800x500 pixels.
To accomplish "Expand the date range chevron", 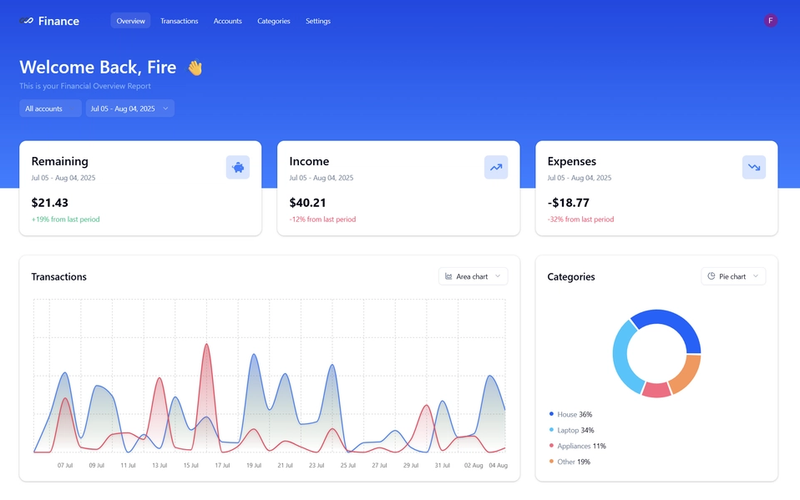I will click(165, 108).
